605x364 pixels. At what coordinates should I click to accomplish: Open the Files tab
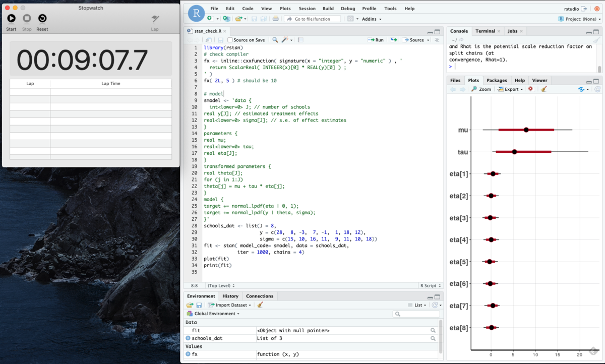point(455,80)
